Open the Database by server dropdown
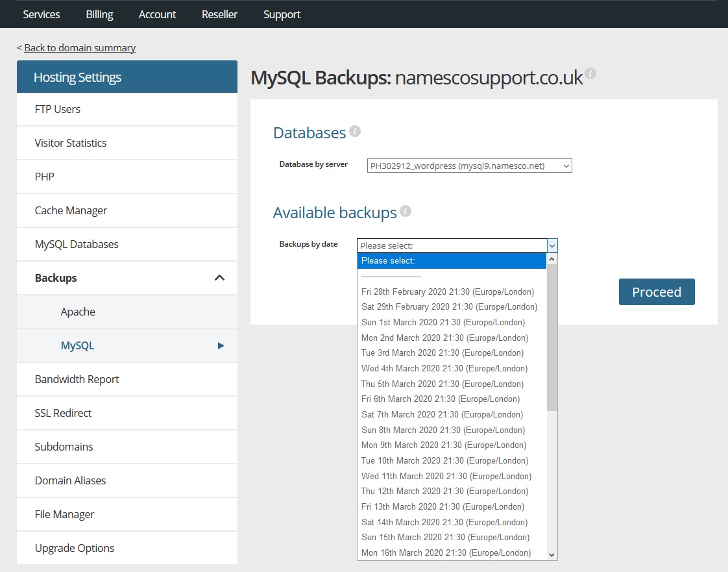The width and height of the screenshot is (728, 572). [469, 166]
